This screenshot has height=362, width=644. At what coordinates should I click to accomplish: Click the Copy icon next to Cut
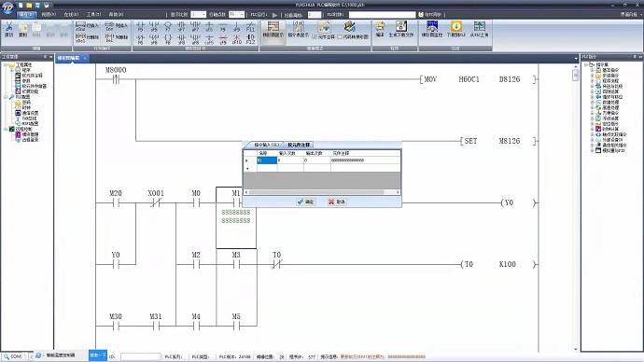pyautogui.click(x=22, y=30)
